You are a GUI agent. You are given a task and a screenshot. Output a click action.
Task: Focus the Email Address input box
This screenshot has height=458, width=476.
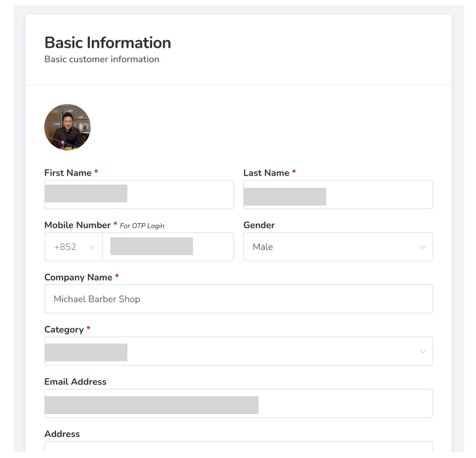(238, 403)
